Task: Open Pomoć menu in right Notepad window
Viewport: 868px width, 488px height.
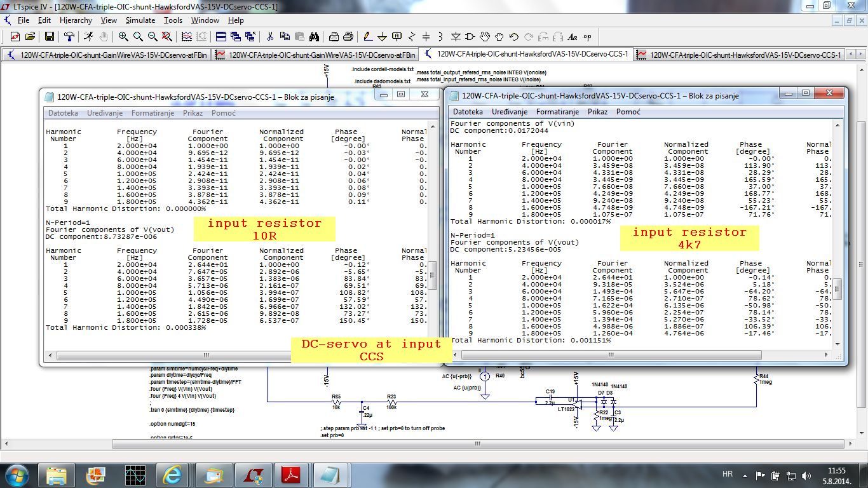Action: 628,112
